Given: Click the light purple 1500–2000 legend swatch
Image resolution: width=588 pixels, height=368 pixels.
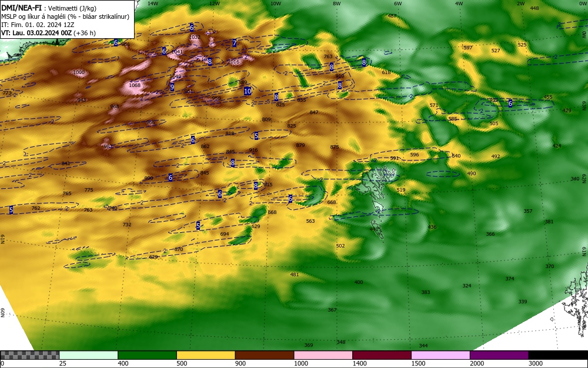Looking at the screenshot, I should click(x=440, y=355).
